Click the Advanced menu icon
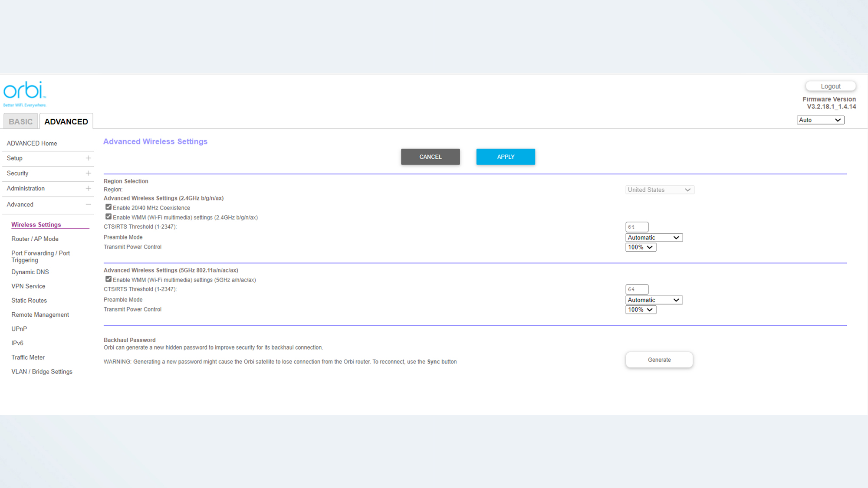 tap(88, 204)
